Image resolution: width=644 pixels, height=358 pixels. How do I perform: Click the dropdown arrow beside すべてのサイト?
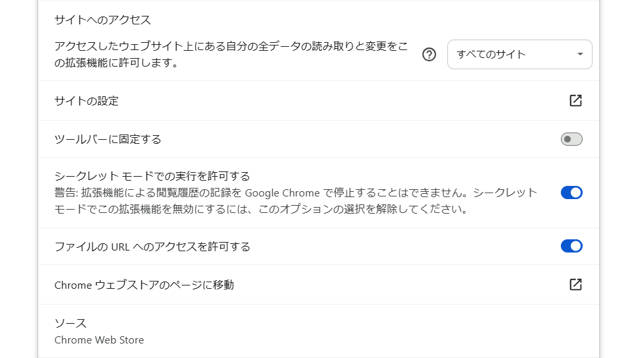pos(580,55)
